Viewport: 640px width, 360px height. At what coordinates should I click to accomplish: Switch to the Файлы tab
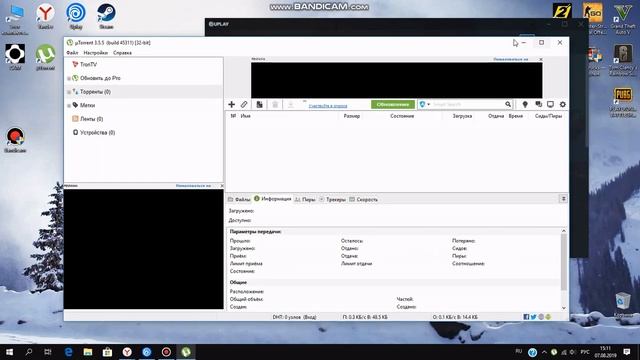click(x=239, y=200)
